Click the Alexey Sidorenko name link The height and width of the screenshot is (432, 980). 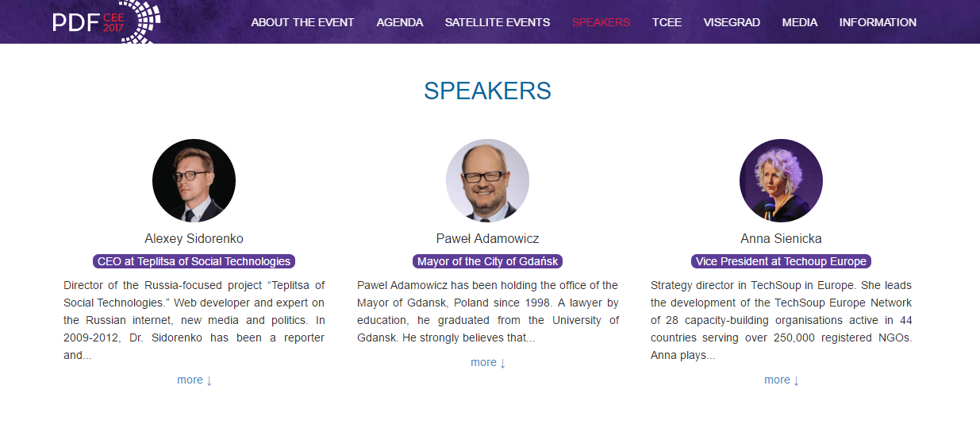194,238
